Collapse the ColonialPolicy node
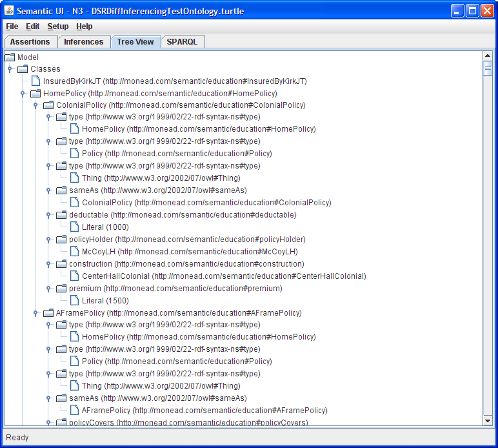498x448 pixels. 35,105
